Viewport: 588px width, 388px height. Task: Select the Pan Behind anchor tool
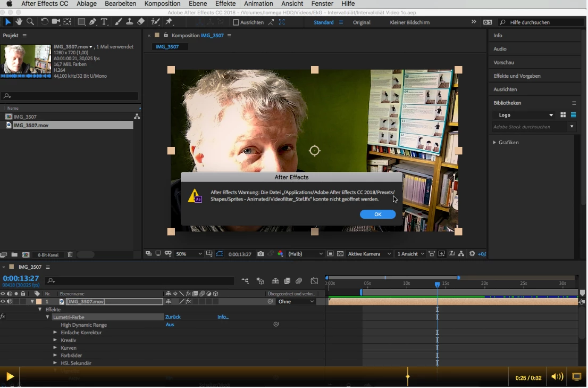tap(67, 22)
